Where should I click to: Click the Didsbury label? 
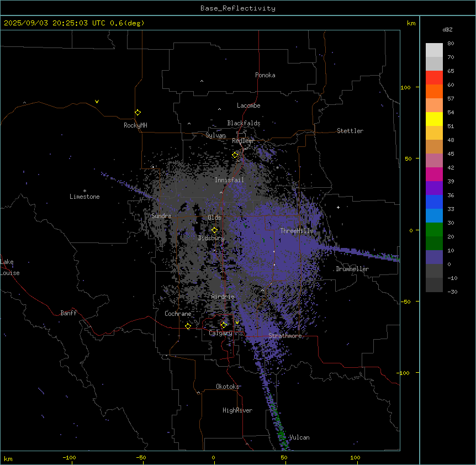pyautogui.click(x=211, y=238)
